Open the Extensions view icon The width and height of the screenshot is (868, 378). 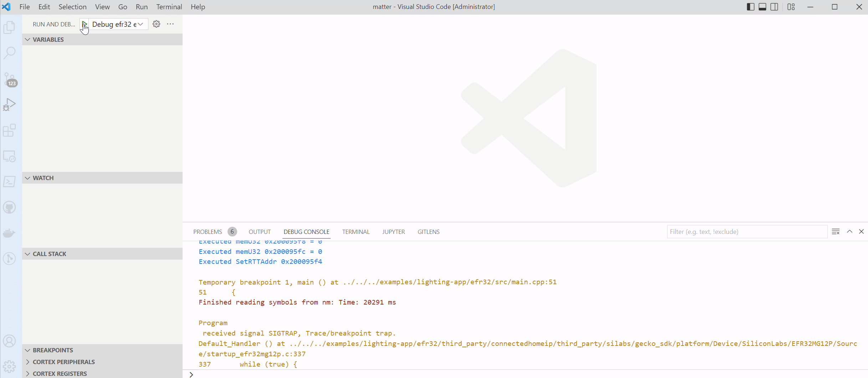pyautogui.click(x=10, y=131)
